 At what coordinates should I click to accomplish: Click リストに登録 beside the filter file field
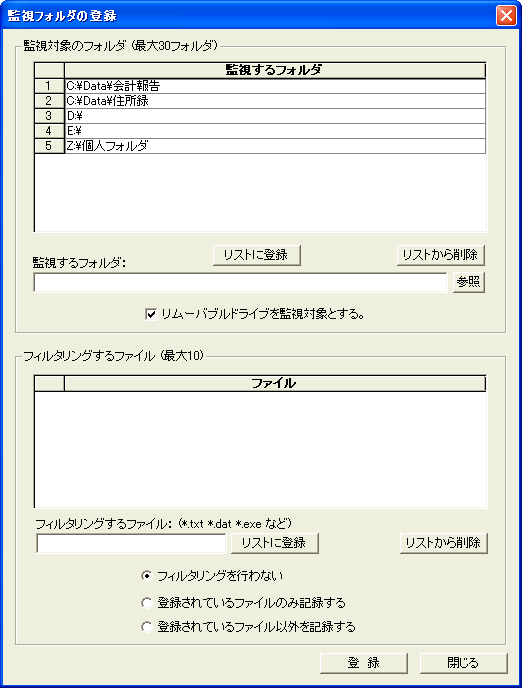click(x=275, y=543)
